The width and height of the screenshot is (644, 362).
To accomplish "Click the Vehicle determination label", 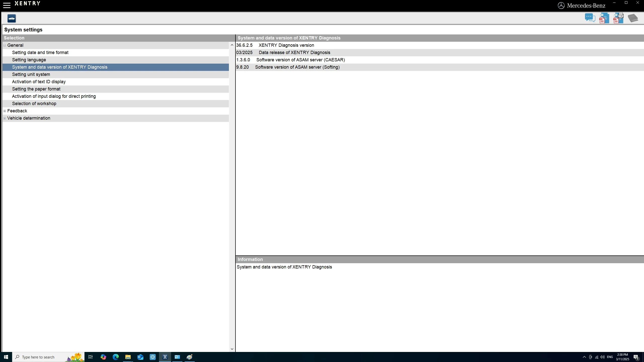I will pyautogui.click(x=29, y=118).
